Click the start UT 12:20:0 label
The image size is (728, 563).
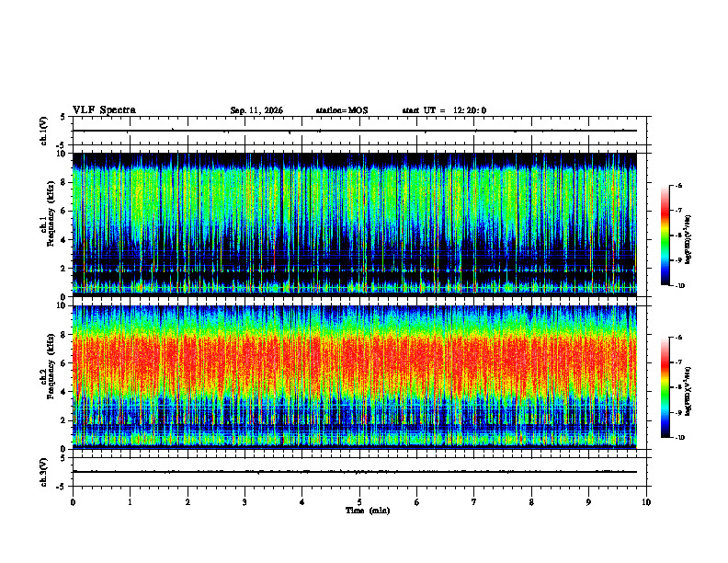444,110
